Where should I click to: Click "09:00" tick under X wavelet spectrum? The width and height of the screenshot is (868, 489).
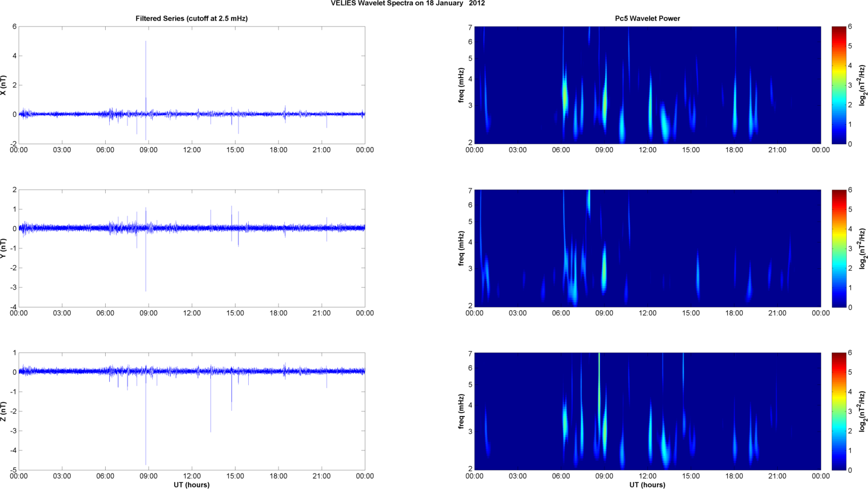[604, 150]
